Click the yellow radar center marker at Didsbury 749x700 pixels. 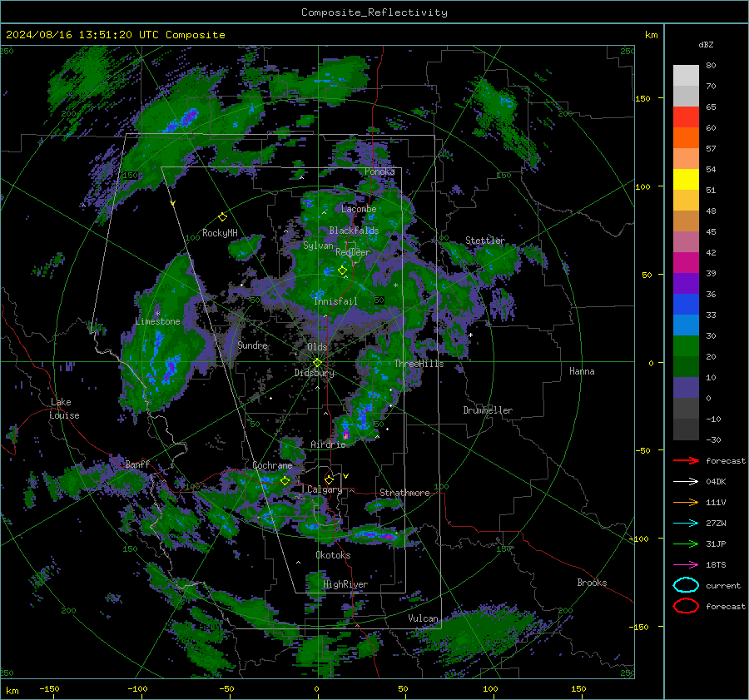(317, 362)
